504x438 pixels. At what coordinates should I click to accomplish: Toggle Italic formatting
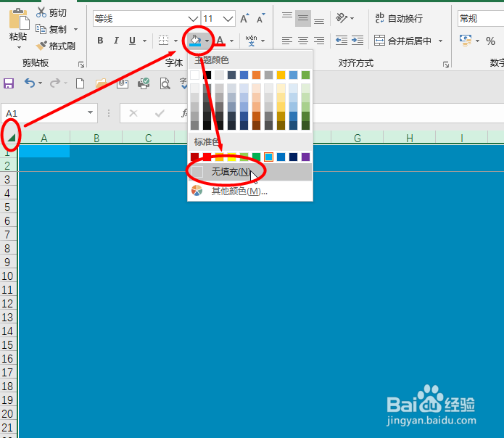116,41
